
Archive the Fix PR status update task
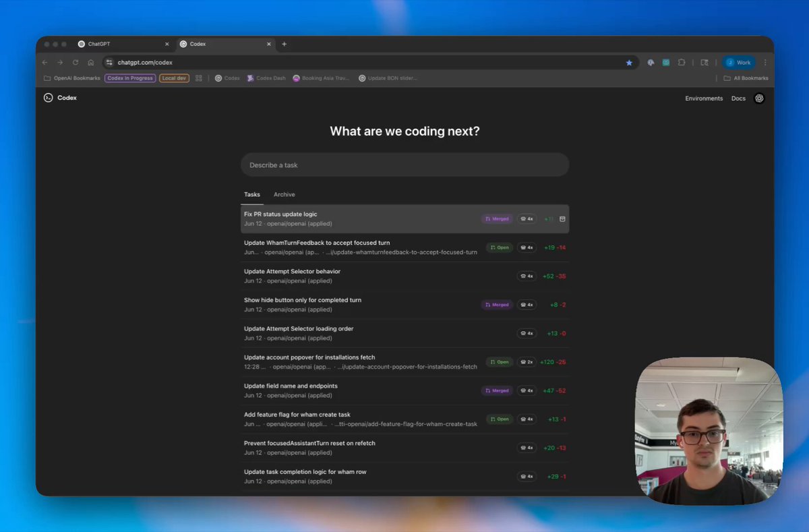pyautogui.click(x=563, y=218)
